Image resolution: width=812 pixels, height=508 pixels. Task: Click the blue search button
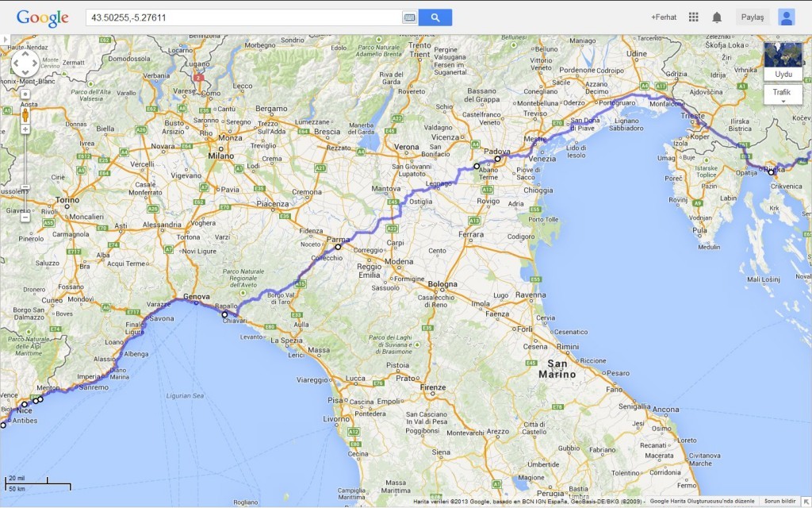pyautogui.click(x=435, y=17)
